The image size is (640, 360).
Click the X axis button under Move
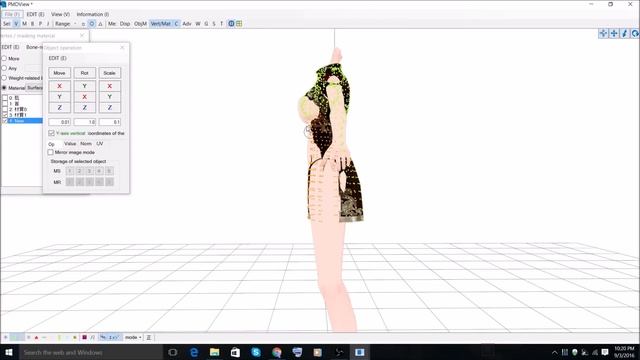(x=60, y=86)
